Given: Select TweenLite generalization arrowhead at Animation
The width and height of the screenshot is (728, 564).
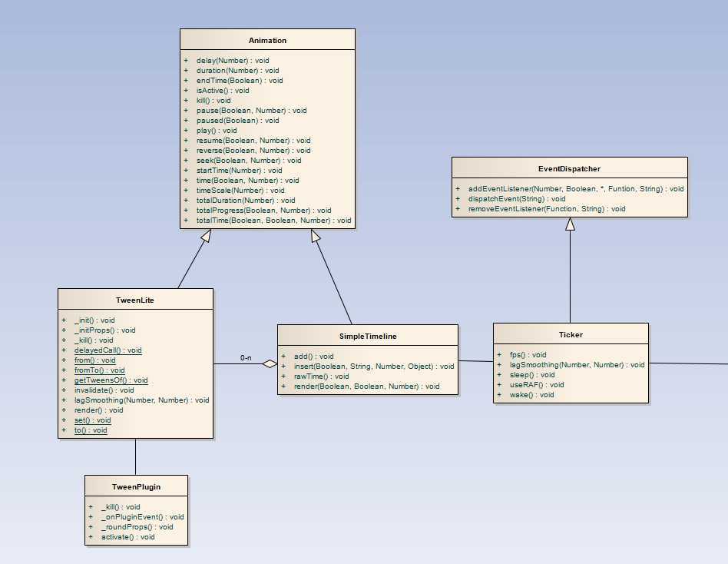Looking at the screenshot, I should [206, 236].
